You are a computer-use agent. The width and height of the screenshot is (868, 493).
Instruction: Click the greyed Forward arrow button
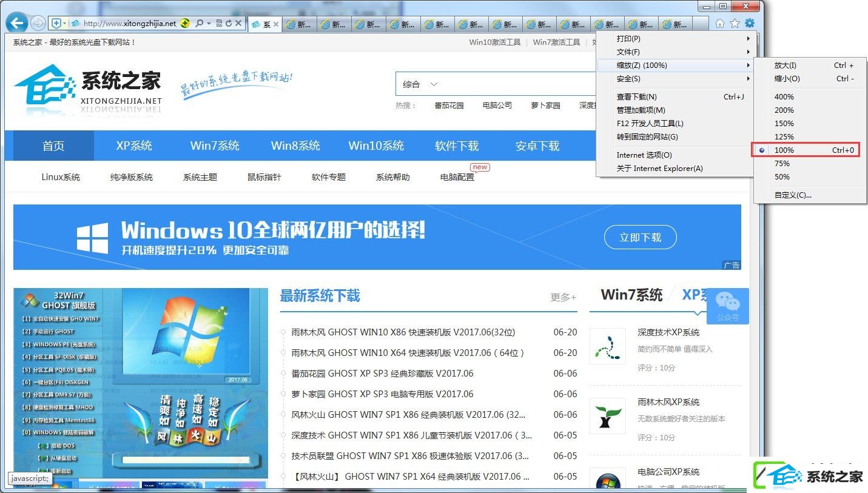pyautogui.click(x=38, y=24)
